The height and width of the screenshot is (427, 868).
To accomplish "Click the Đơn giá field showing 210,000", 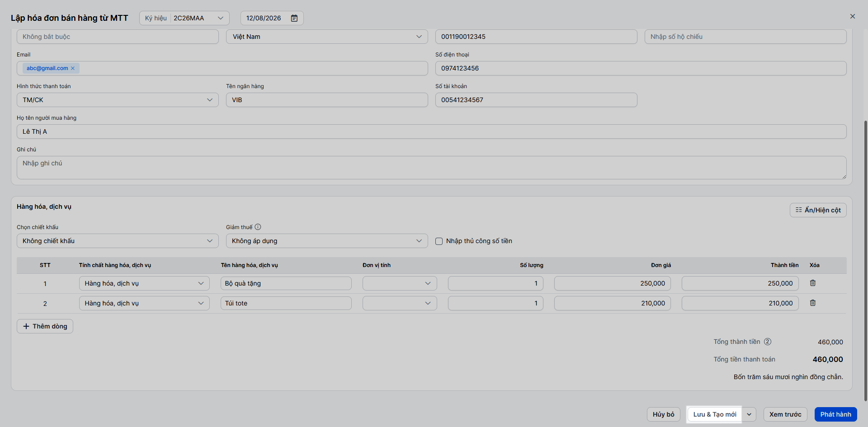I will (x=613, y=303).
